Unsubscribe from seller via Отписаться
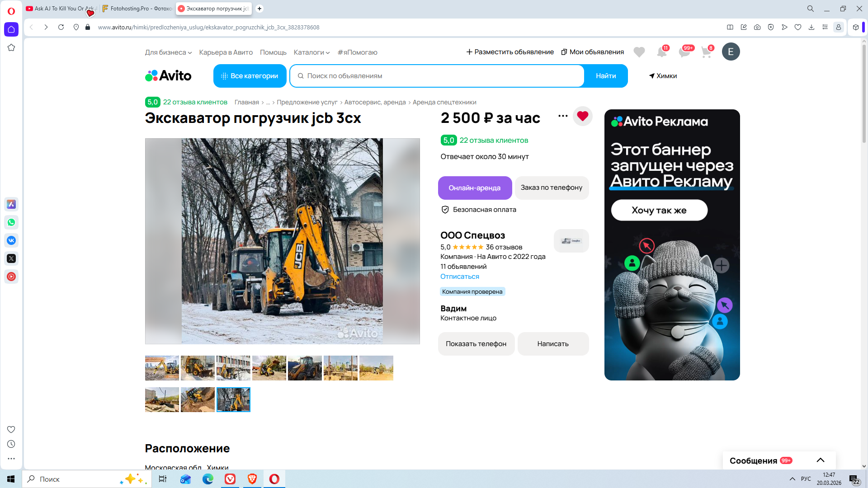The image size is (868, 488). pyautogui.click(x=460, y=277)
